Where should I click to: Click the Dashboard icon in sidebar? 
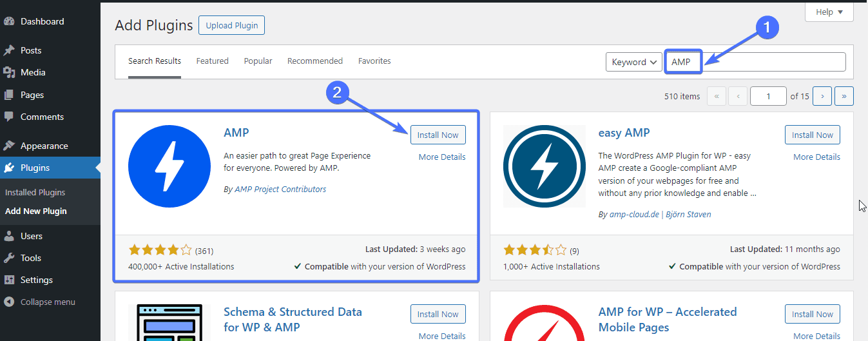point(9,21)
